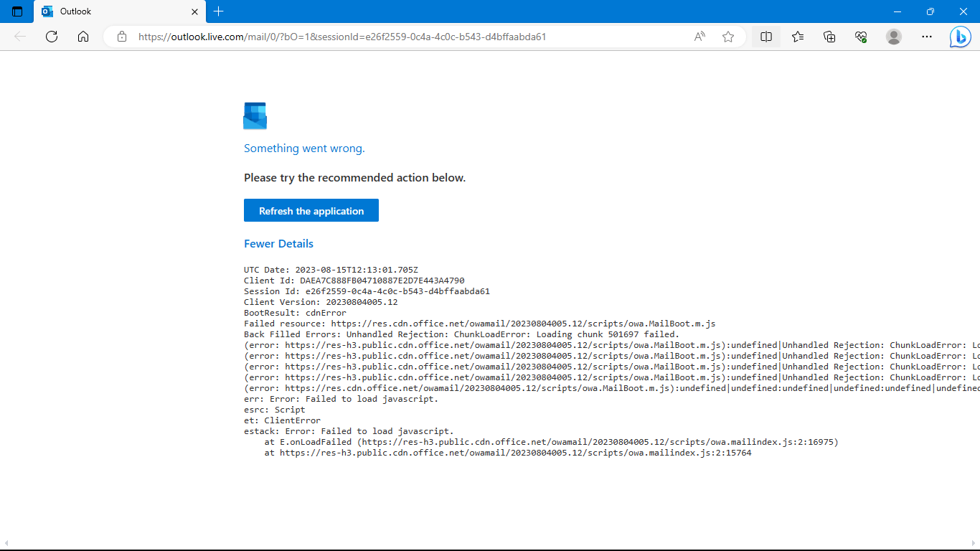Toggle split screen view icon
The height and width of the screenshot is (551, 980).
click(x=766, y=37)
